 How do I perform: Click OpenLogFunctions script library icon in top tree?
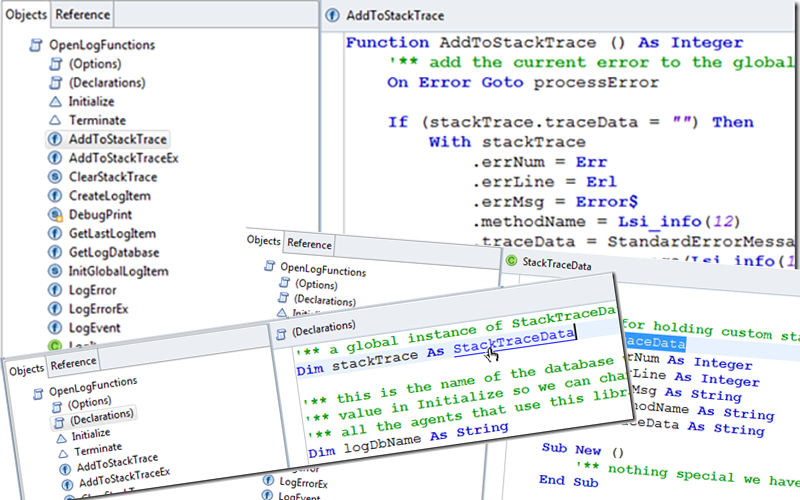pyautogui.click(x=36, y=45)
